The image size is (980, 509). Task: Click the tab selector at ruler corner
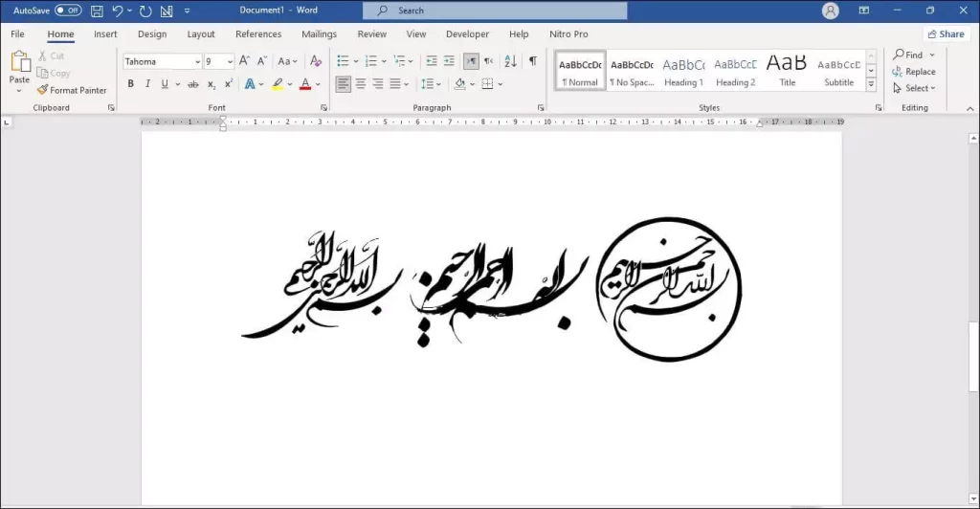(7, 122)
